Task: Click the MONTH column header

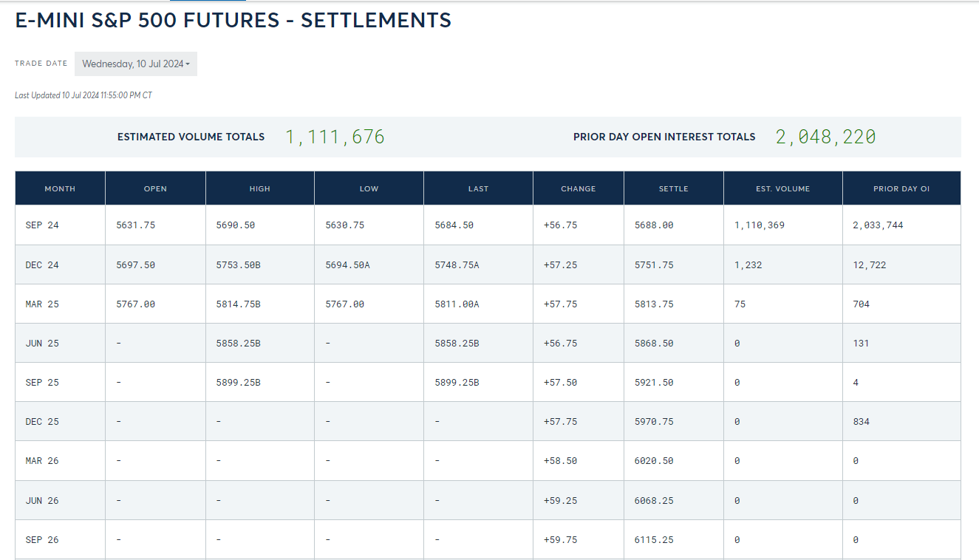Action: click(60, 188)
